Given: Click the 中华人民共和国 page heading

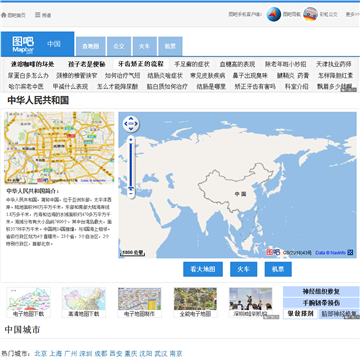Looking at the screenshot, I should [x=38, y=100].
